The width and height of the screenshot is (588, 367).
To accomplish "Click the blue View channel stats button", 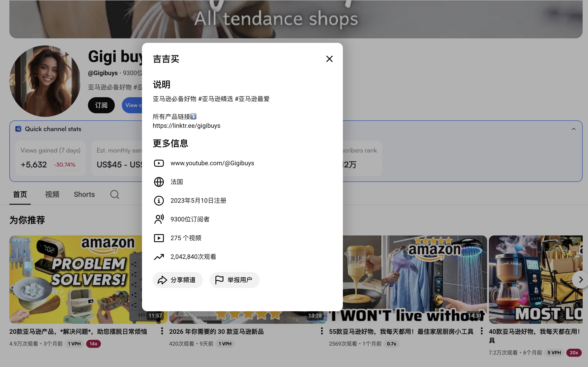I will [x=132, y=105].
